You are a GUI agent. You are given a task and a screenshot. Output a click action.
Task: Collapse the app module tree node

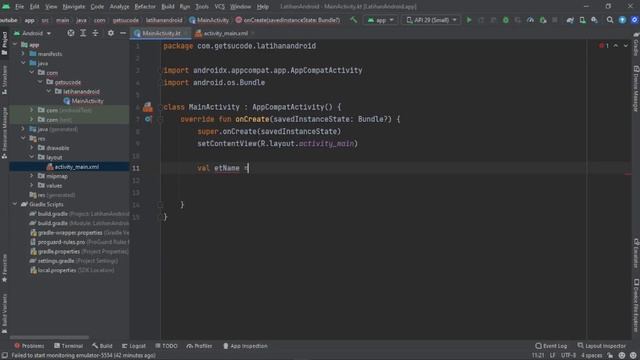(x=15, y=44)
